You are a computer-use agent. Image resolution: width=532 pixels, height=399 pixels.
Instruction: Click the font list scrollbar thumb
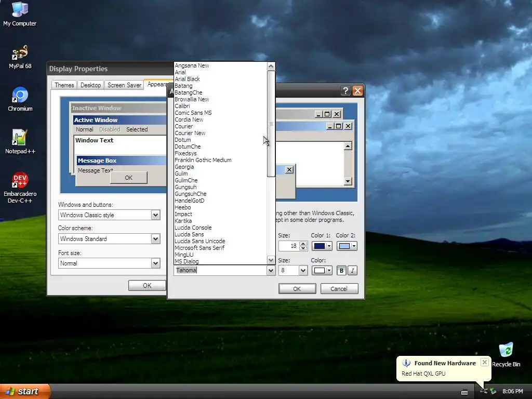[271, 124]
